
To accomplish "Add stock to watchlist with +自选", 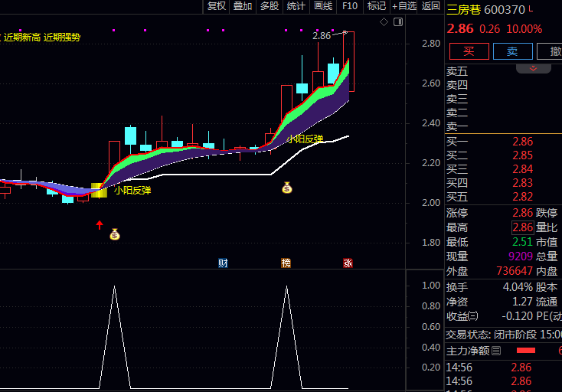I will [x=404, y=6].
